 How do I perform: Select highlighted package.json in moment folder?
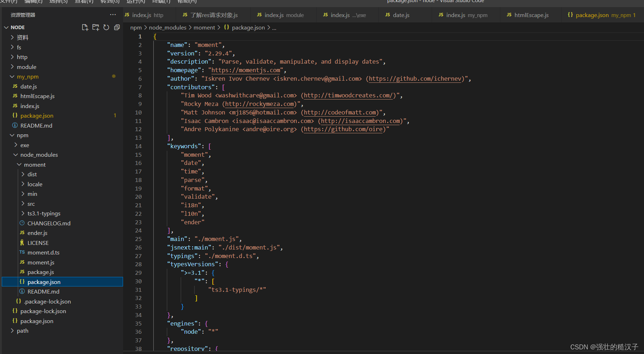pyautogui.click(x=62, y=282)
